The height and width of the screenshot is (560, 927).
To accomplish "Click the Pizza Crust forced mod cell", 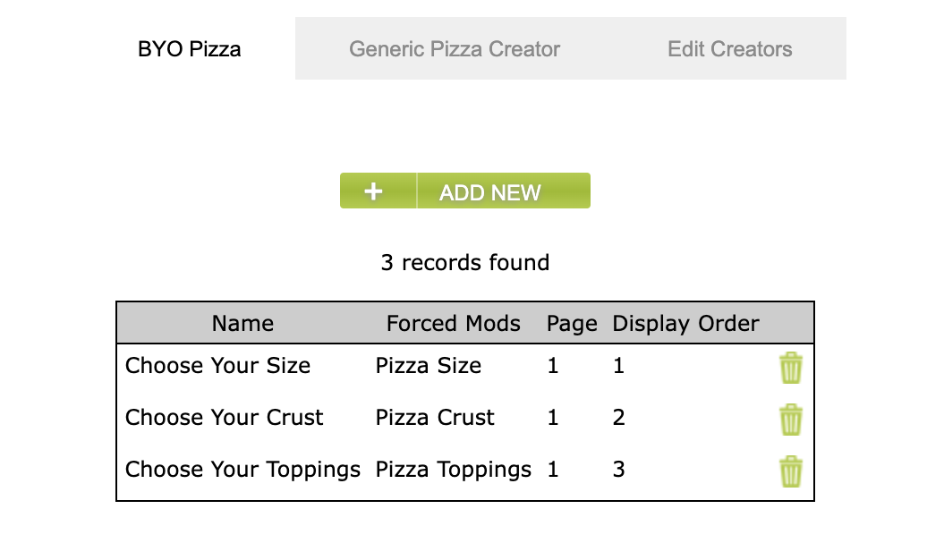I will pyautogui.click(x=434, y=418).
